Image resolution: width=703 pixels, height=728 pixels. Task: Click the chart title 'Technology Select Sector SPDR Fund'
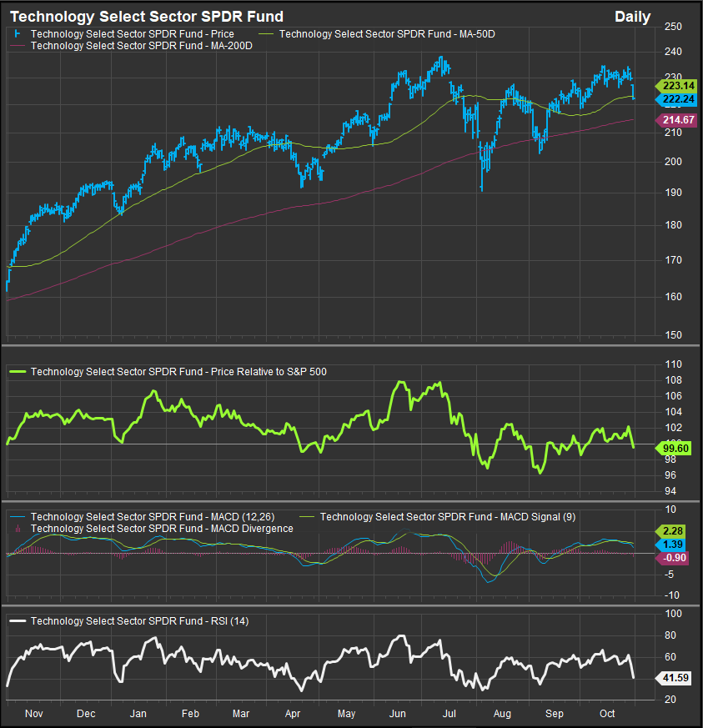pos(147,17)
